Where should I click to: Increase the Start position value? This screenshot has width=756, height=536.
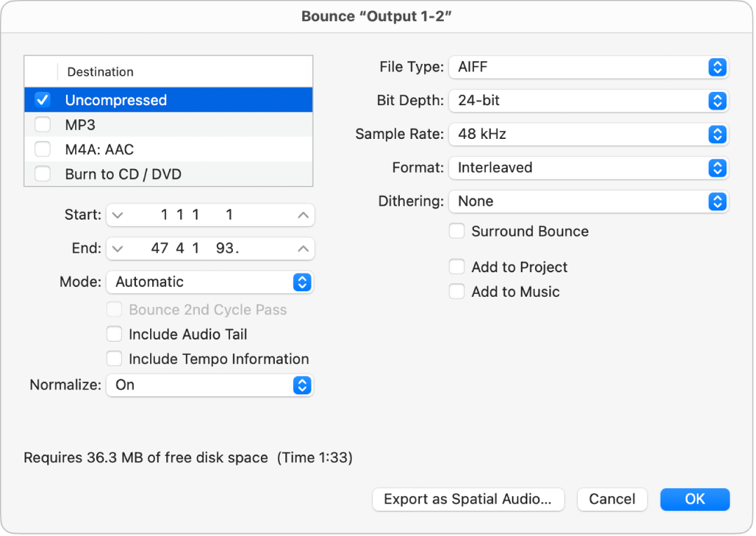302,215
